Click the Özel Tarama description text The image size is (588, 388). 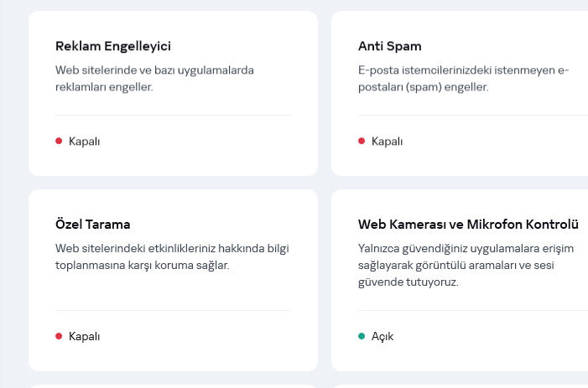point(172,256)
